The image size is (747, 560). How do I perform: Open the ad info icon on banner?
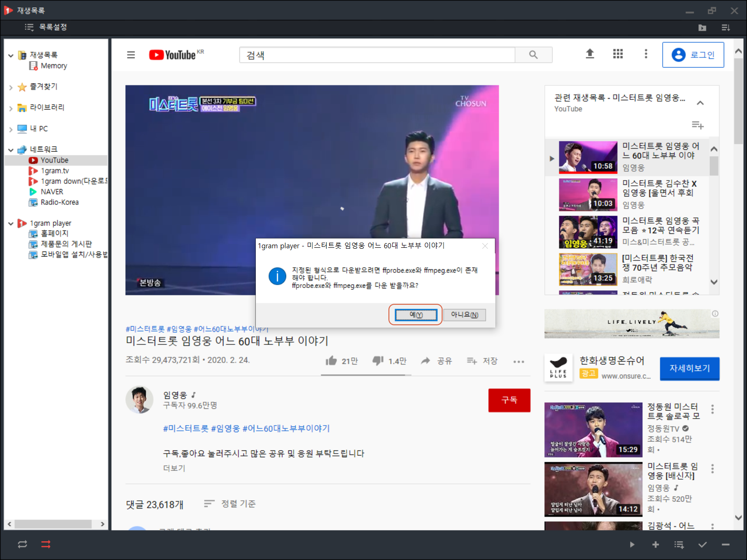click(715, 314)
